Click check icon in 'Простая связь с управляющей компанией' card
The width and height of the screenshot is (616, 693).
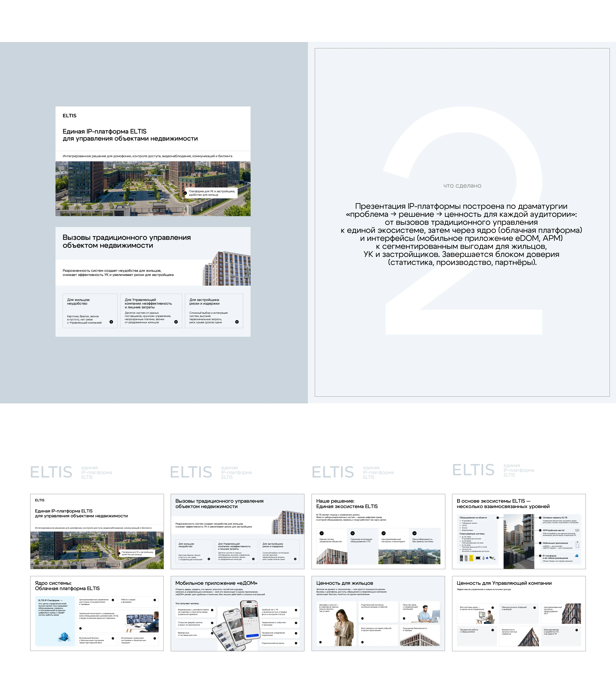coord(404,618)
